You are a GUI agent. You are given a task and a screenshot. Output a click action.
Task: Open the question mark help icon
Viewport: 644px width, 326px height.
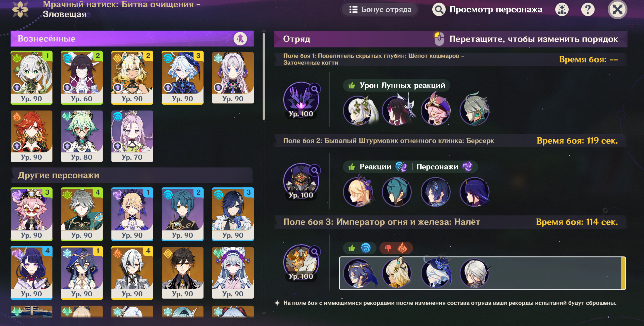click(588, 10)
